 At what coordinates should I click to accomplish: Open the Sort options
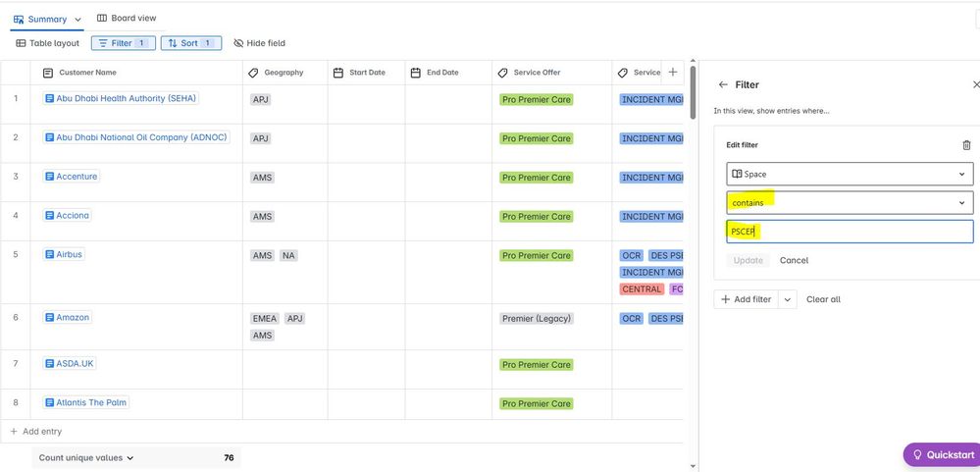pos(191,43)
